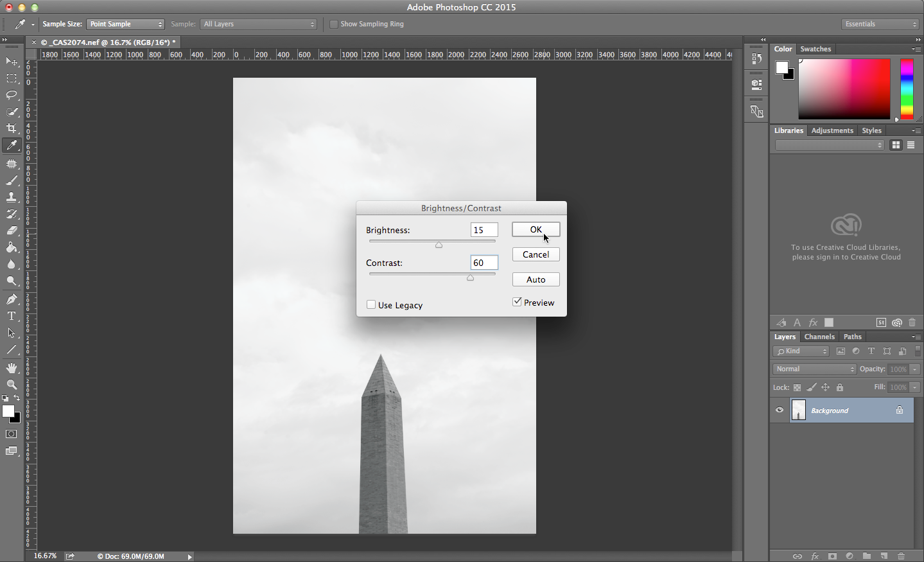Open the Essentials workspace dropdown

point(879,24)
